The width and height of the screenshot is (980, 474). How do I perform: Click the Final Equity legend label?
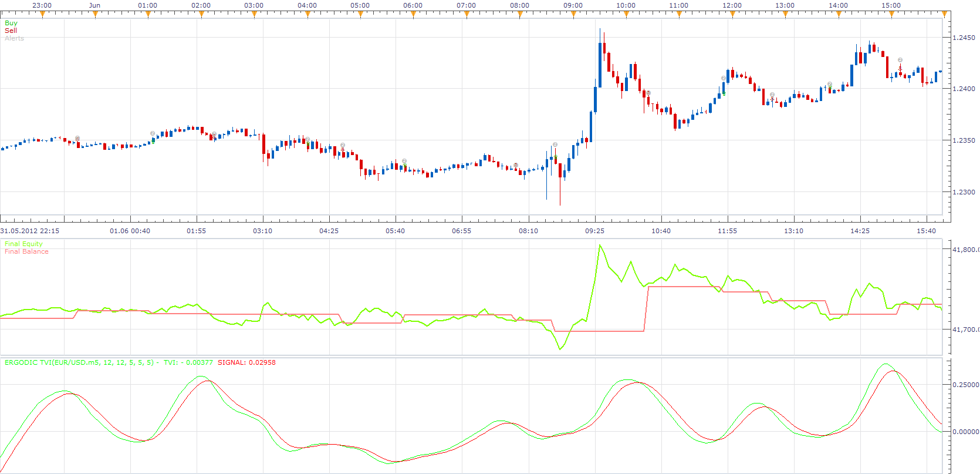23,244
